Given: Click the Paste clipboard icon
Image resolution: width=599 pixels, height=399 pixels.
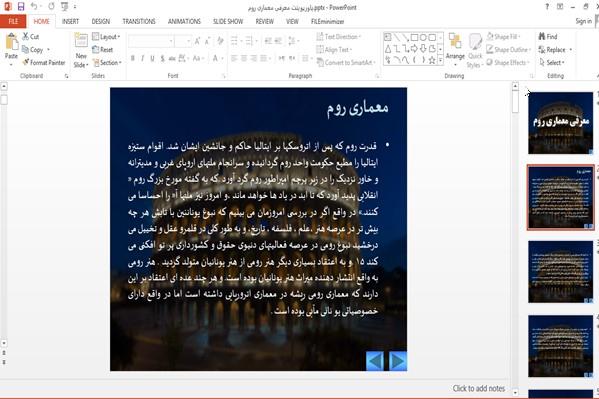Looking at the screenshot, I should pos(11,42).
